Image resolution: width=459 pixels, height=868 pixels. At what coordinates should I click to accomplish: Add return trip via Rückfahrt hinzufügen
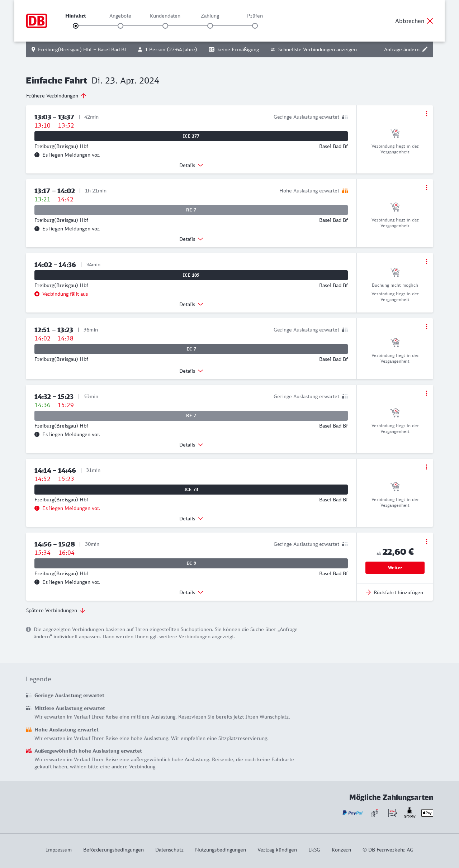(394, 592)
